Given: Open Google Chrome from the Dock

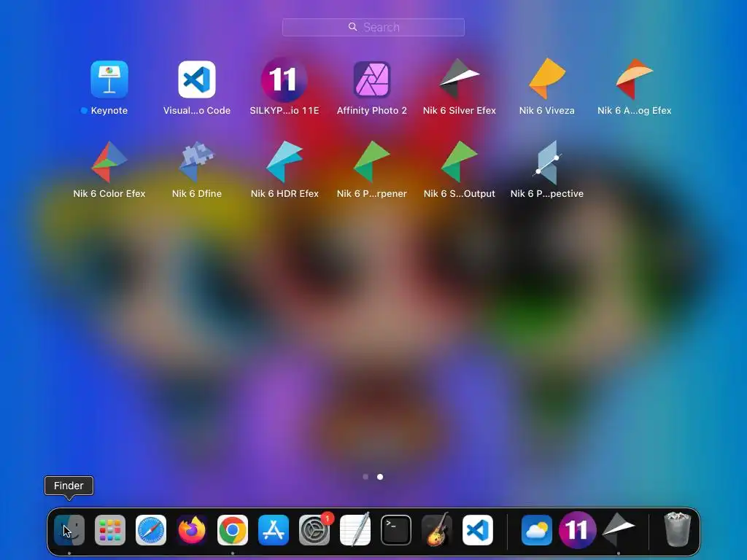Looking at the screenshot, I should pos(233,530).
